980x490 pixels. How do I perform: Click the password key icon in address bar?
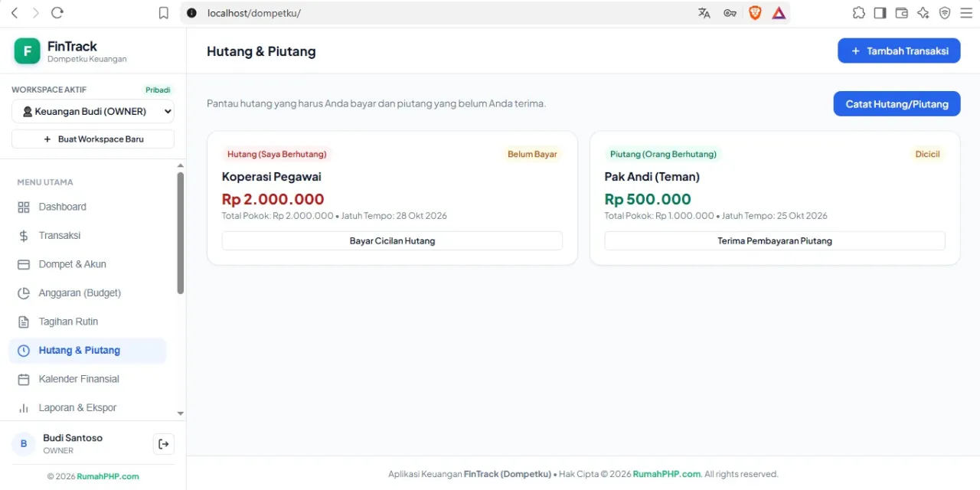coord(730,13)
